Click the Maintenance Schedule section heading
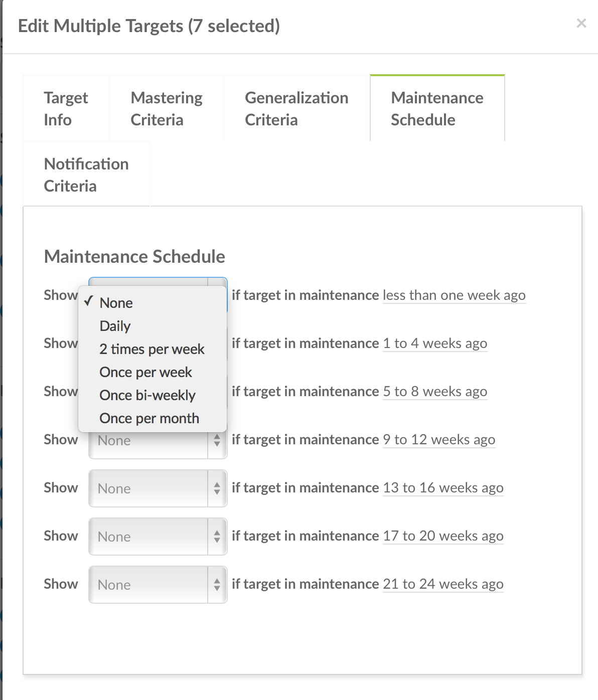Image resolution: width=598 pixels, height=700 pixels. click(x=134, y=256)
